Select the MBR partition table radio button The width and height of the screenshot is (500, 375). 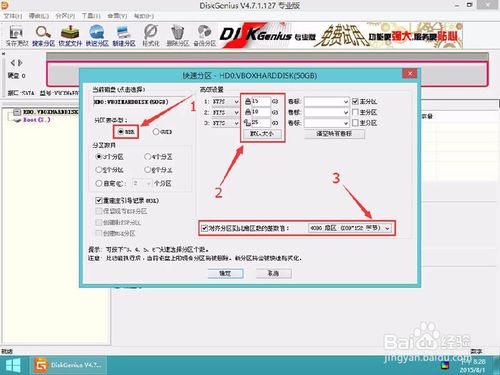121,132
